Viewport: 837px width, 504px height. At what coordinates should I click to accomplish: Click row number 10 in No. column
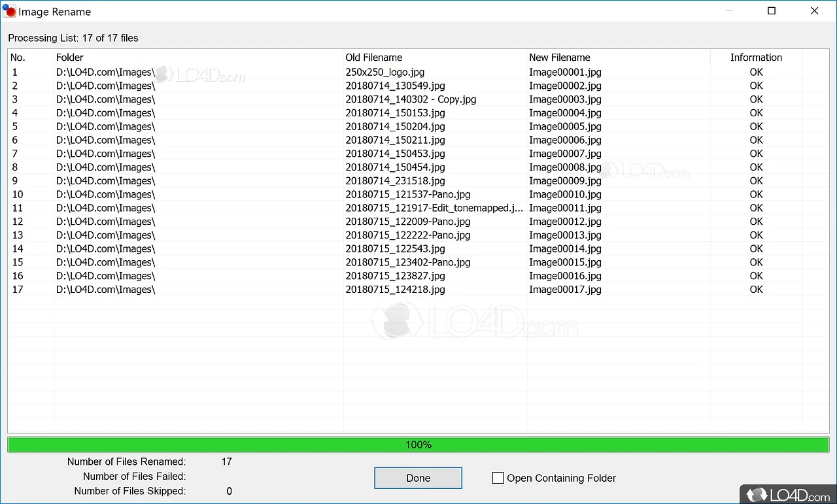click(18, 194)
